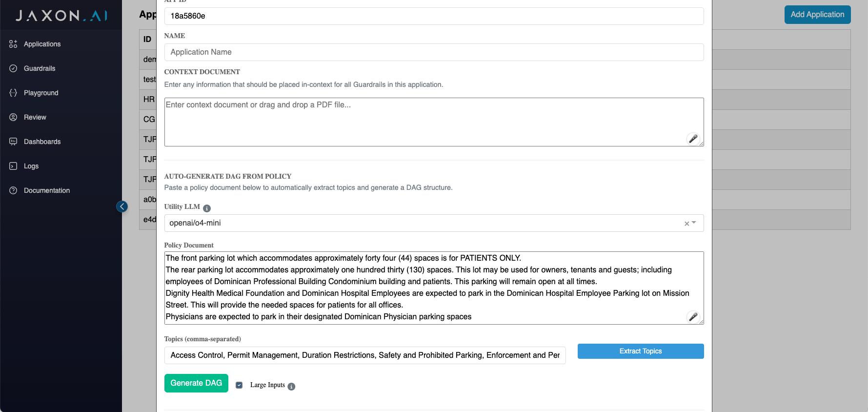Screen dimensions: 868x412
Task: Clear the openai/o4-mini selection
Action: coord(686,224)
